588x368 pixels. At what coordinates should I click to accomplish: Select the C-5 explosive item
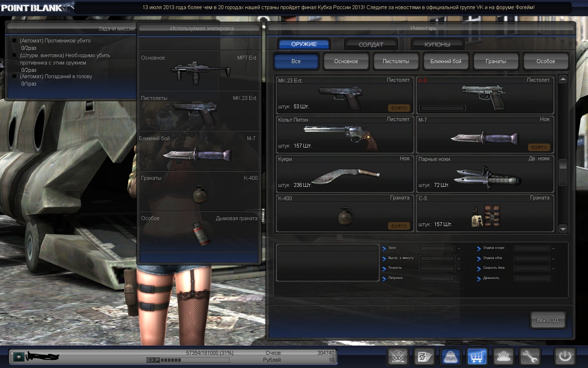pyautogui.click(x=485, y=213)
